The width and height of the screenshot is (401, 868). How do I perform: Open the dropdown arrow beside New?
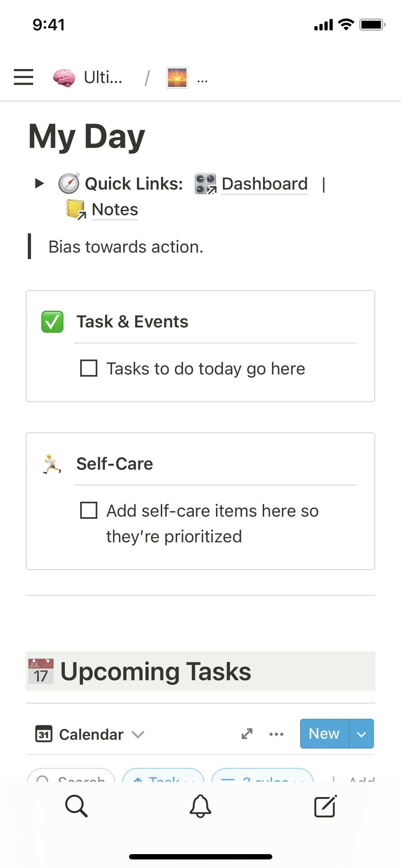tap(361, 734)
